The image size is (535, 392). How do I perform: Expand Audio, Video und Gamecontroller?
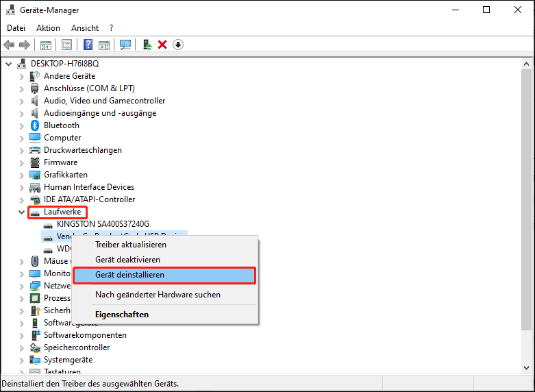21,101
